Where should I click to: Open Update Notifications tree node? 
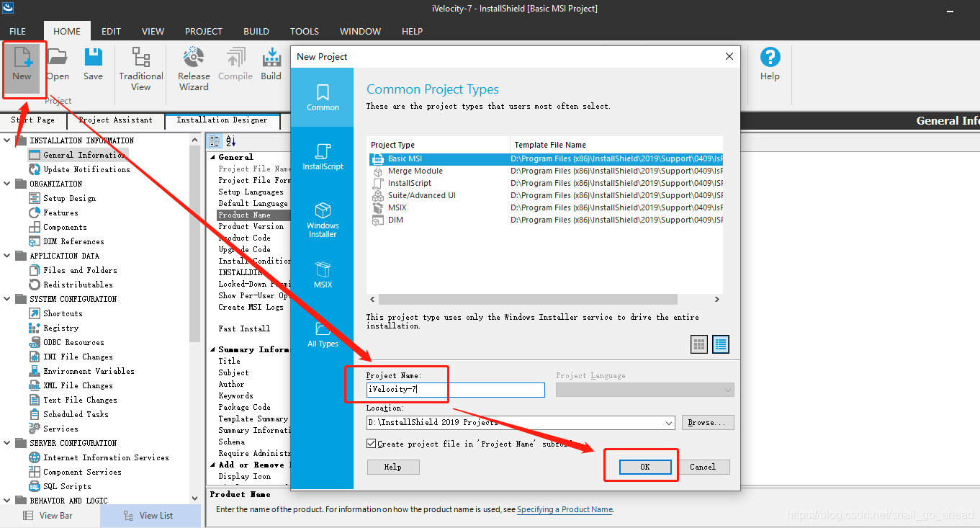[x=86, y=169]
